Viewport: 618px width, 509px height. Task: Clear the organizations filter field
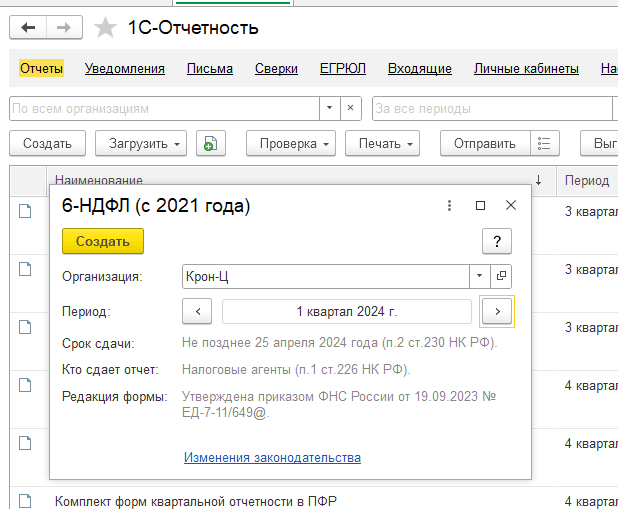coord(350,108)
